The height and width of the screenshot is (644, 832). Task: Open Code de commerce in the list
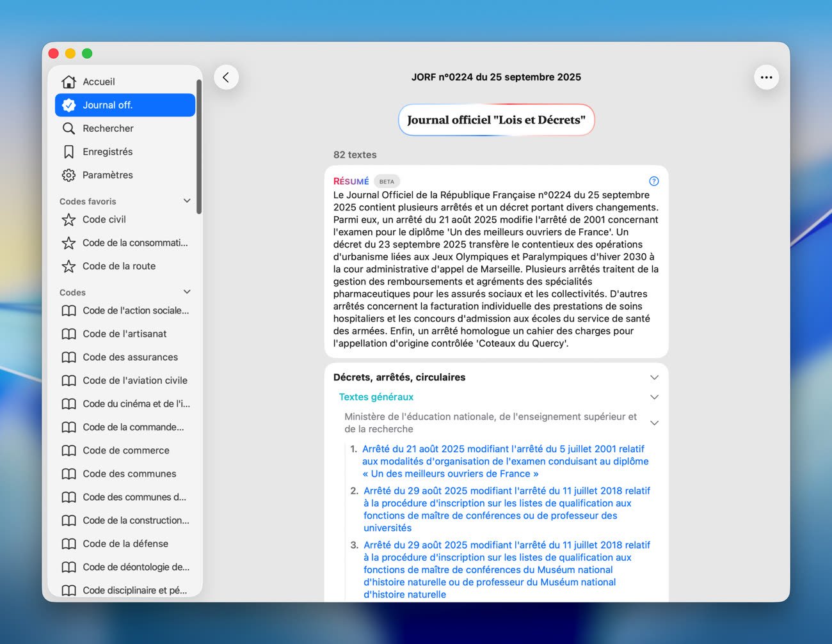tap(125, 451)
